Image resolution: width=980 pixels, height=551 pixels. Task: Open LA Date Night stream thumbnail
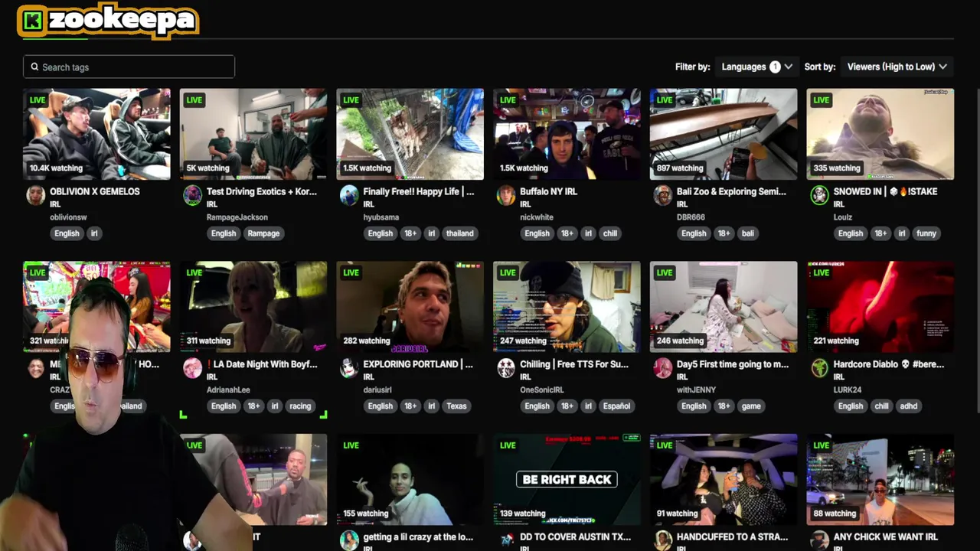click(253, 307)
